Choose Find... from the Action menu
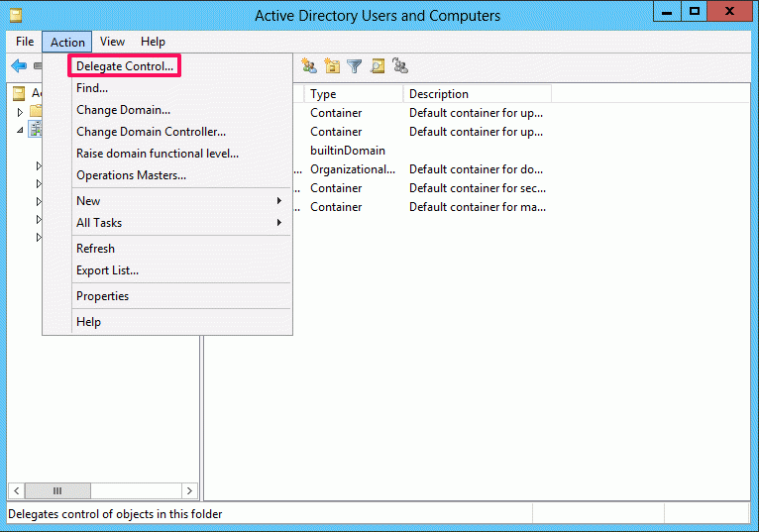 click(x=181, y=88)
